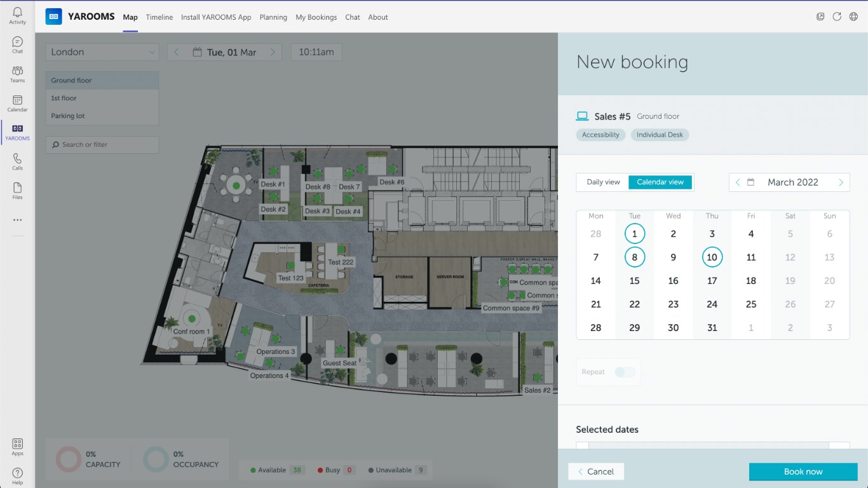This screenshot has width=868, height=488.
Task: Open Teams Help
Action: (17, 476)
